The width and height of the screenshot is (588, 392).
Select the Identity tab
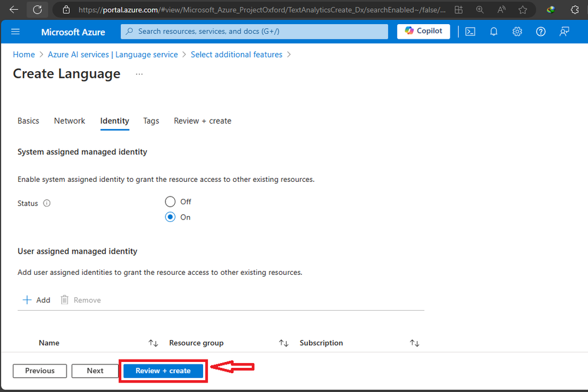[114, 121]
